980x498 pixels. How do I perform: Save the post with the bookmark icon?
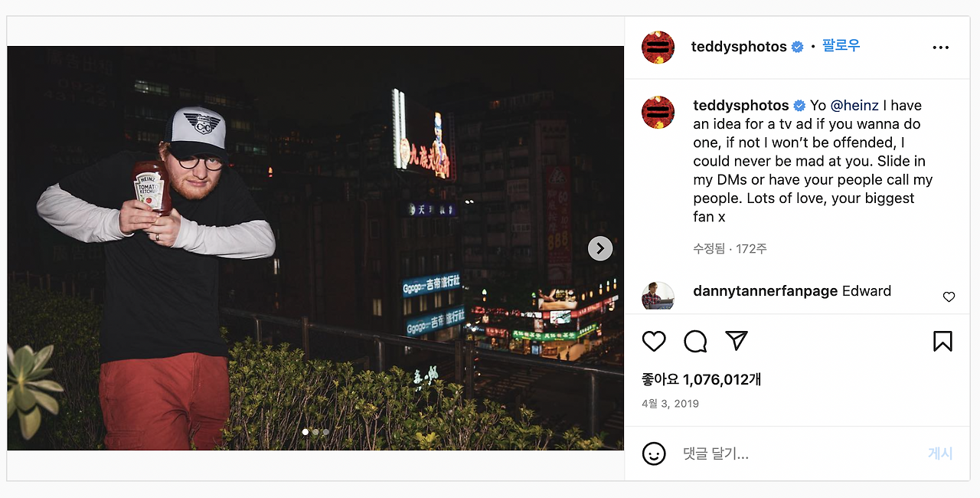tap(942, 341)
